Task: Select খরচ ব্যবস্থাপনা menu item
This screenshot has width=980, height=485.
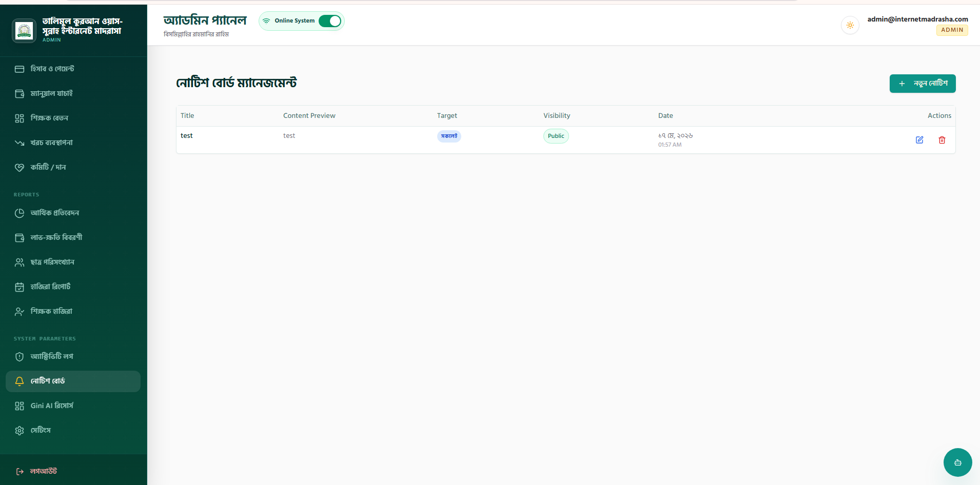Action: point(73,143)
